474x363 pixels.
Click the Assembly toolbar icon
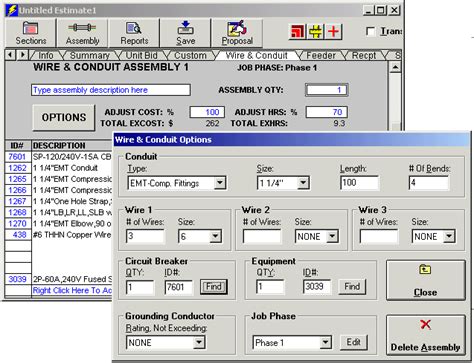coord(82,33)
